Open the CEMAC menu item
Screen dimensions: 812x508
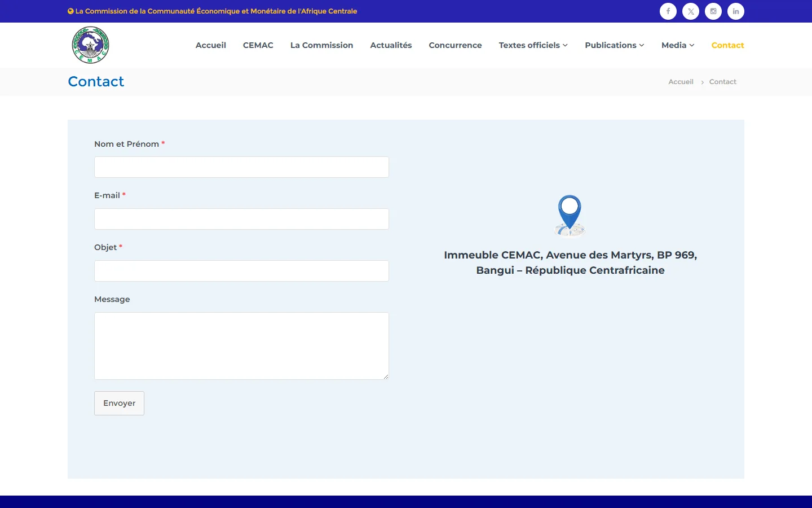pos(258,45)
